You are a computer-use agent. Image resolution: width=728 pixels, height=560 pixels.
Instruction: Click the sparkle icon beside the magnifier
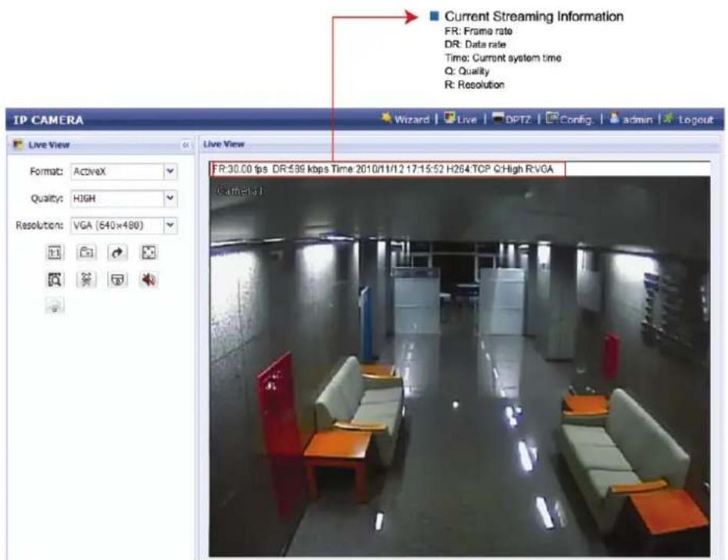point(87,280)
